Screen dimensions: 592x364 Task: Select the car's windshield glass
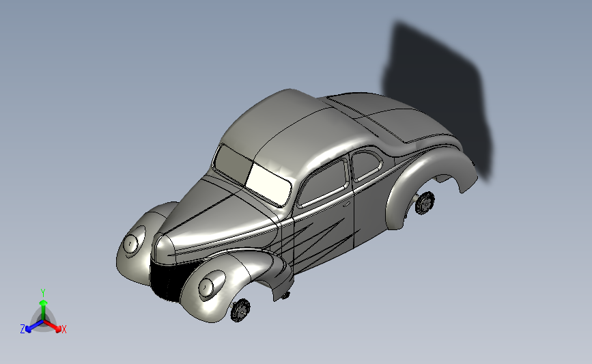253,174
